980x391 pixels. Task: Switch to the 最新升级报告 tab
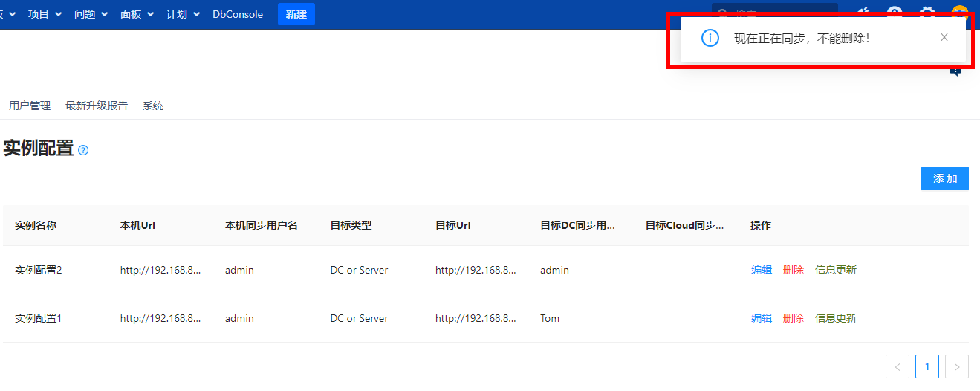click(x=97, y=106)
